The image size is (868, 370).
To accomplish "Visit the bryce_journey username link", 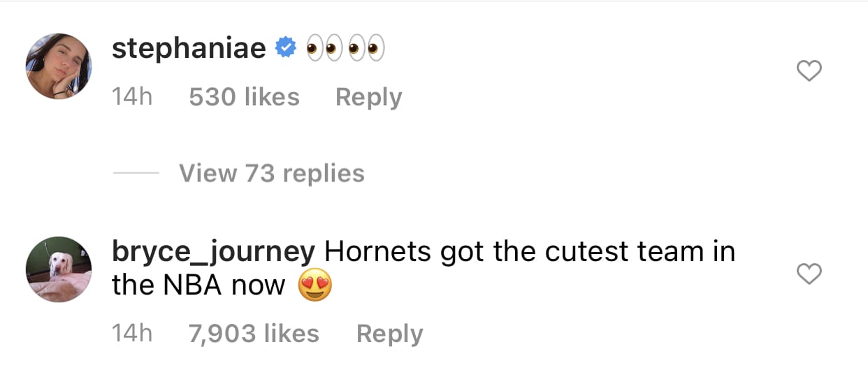I will pyautogui.click(x=214, y=252).
